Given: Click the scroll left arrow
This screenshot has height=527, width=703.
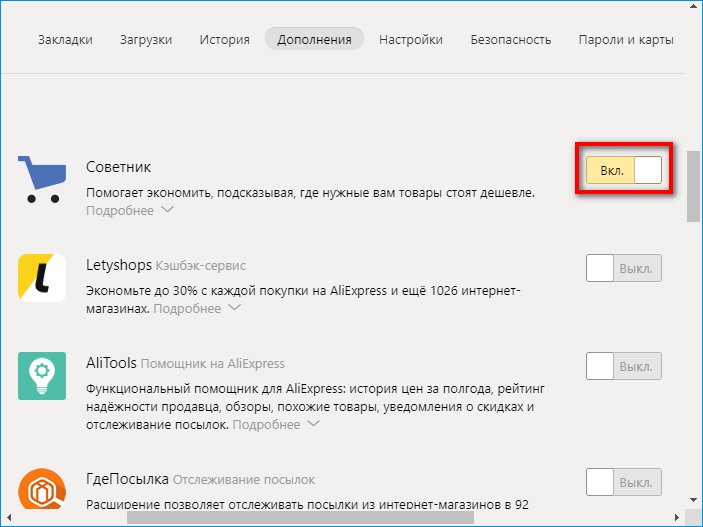Looking at the screenshot, I should click(9, 518).
